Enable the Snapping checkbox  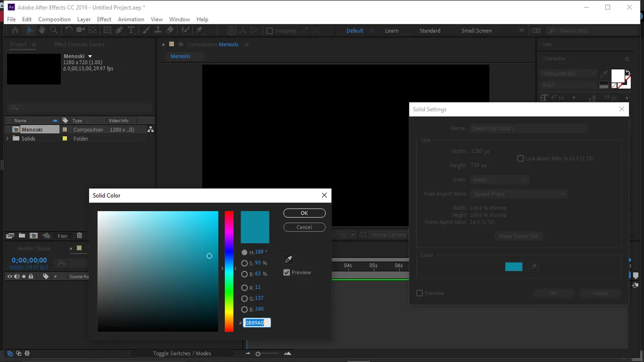(x=269, y=31)
